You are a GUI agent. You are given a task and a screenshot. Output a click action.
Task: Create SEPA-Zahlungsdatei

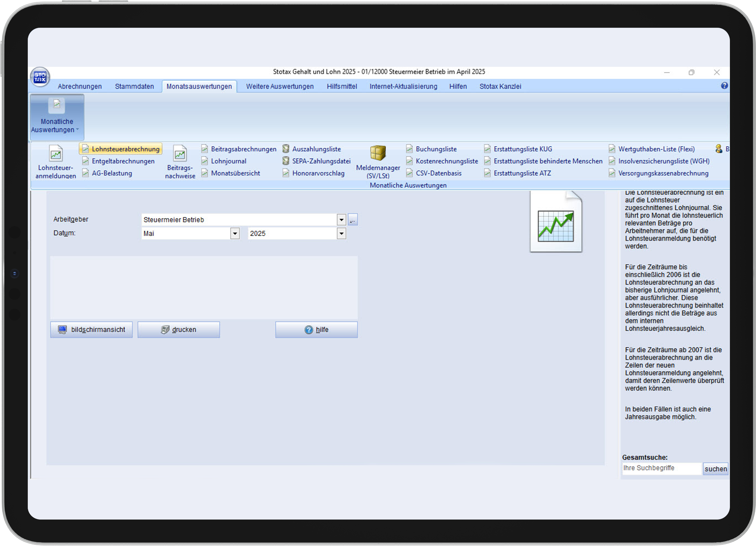tap(317, 161)
